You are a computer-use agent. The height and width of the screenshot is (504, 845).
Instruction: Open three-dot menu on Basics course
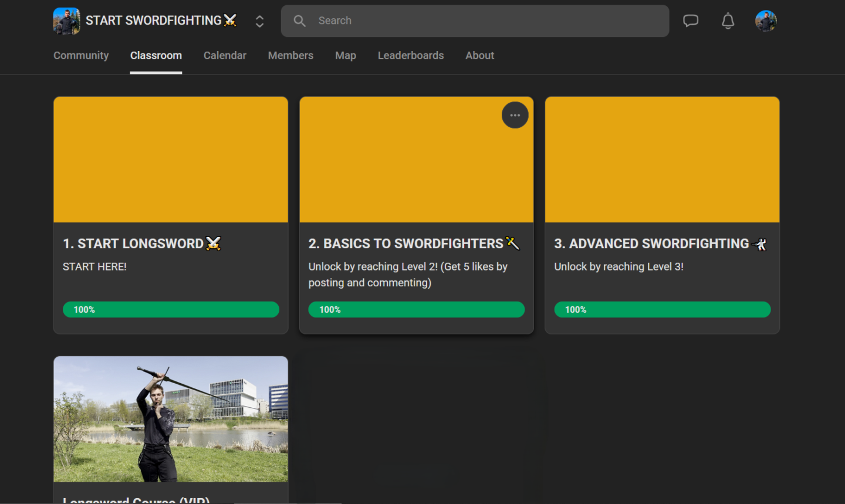click(515, 115)
